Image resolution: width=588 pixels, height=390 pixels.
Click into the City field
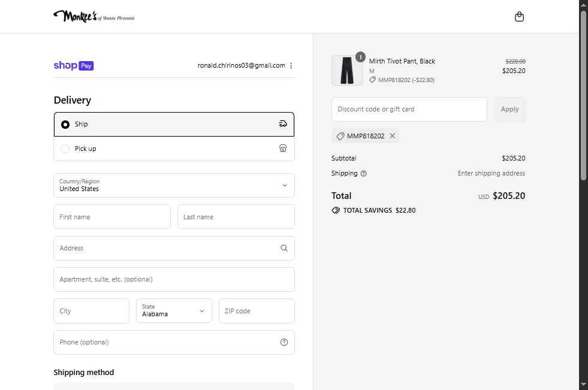click(92, 311)
